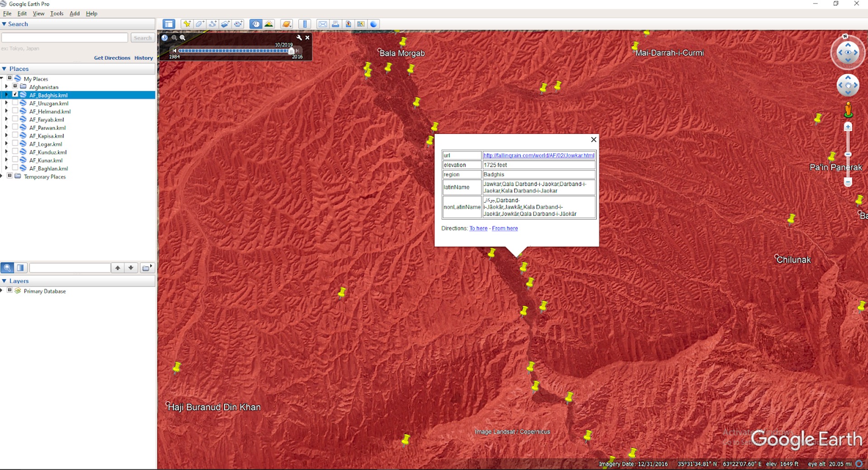
Task: Select the Add Path tool
Action: pyautogui.click(x=212, y=24)
